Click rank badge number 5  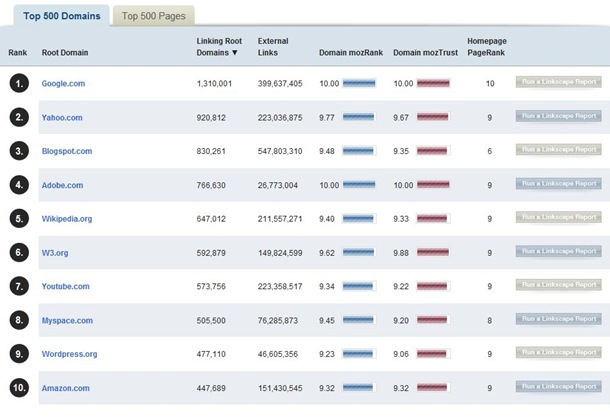19,219
